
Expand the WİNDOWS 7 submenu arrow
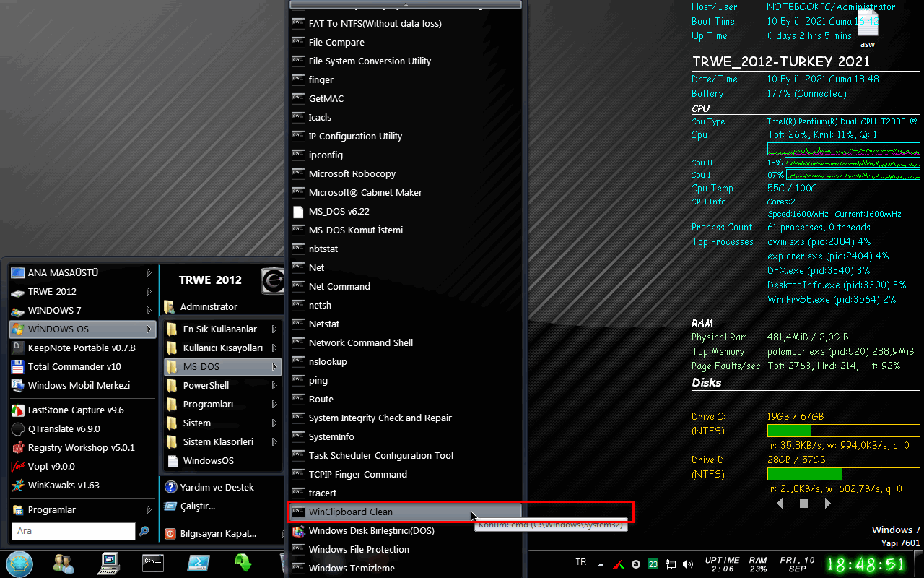coord(149,311)
